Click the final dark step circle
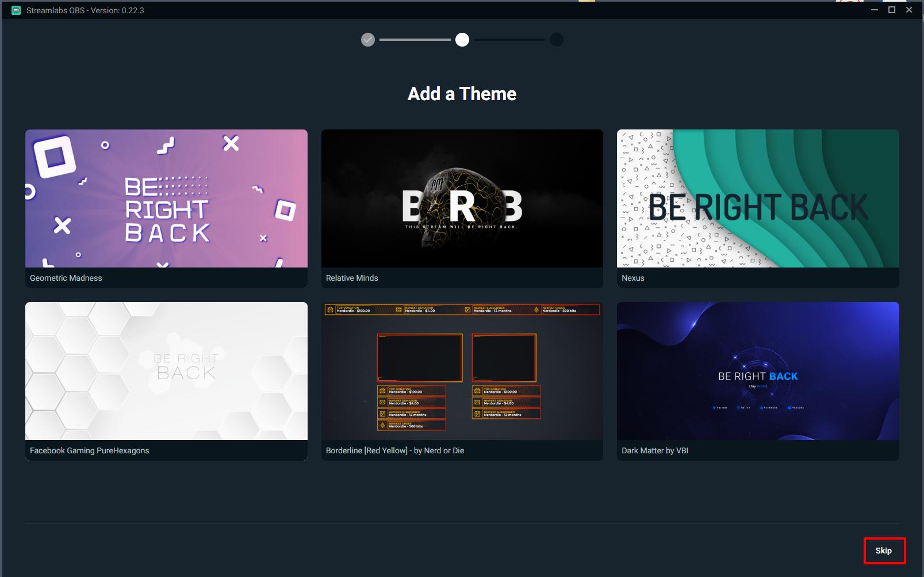Viewport: 924px width, 577px height. point(557,40)
